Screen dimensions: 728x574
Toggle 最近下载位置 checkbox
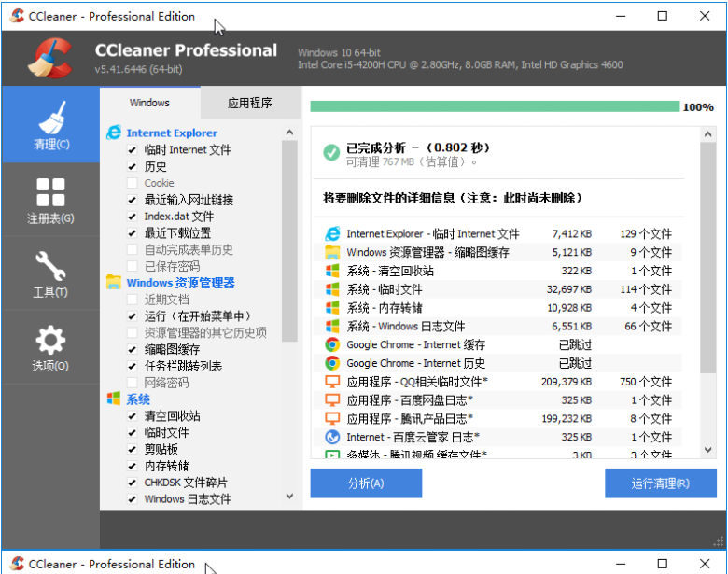pos(133,233)
